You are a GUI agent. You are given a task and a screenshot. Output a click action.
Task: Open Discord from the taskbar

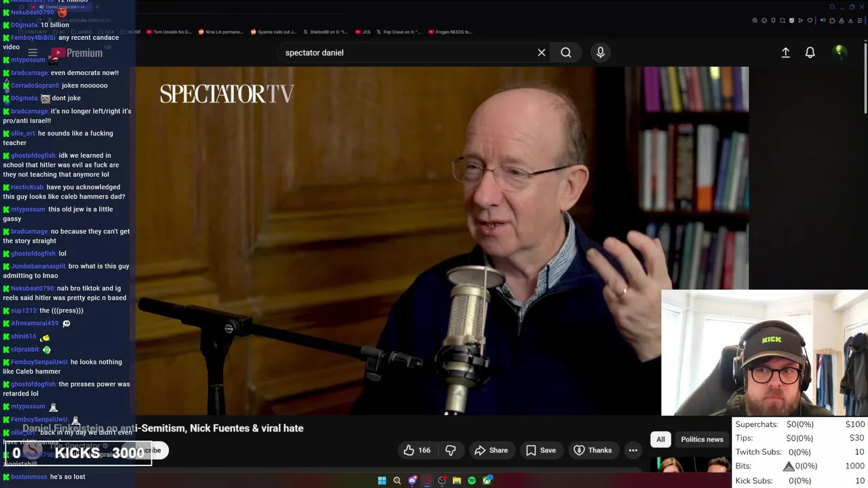tap(412, 481)
